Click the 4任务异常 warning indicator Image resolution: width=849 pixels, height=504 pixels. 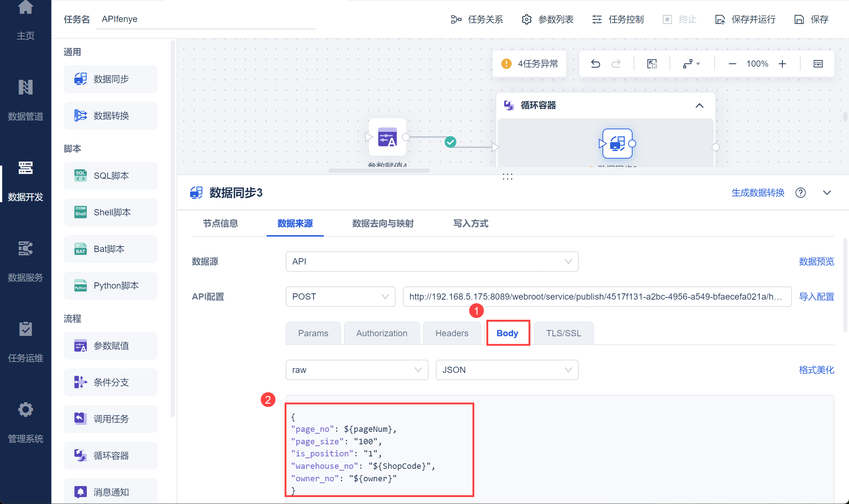tap(530, 64)
